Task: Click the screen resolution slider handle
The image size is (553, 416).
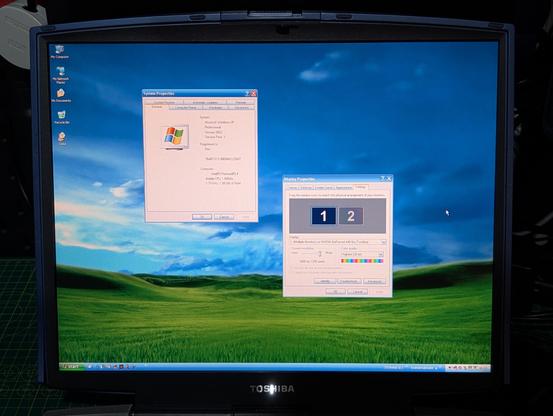Action: pyautogui.click(x=320, y=253)
